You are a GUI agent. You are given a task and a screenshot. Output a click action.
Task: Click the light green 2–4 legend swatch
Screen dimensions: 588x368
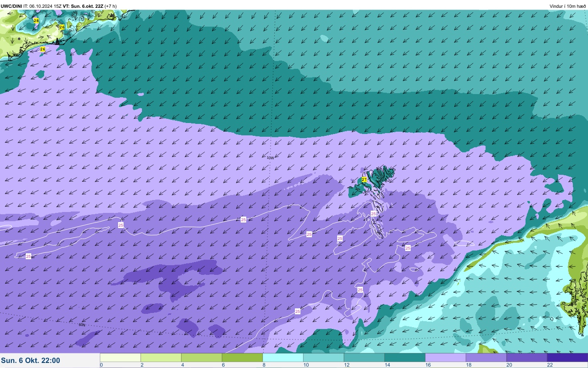[x=161, y=357]
